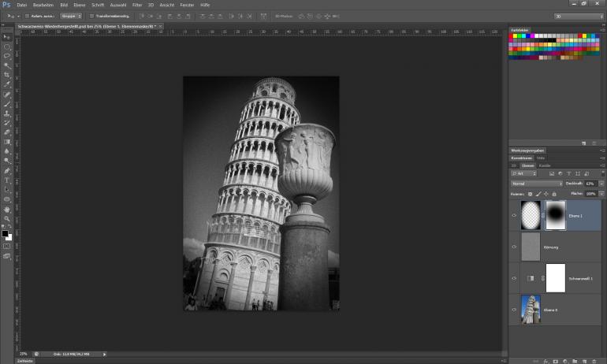Change screen mode from toolbar bottom

(x=6, y=256)
